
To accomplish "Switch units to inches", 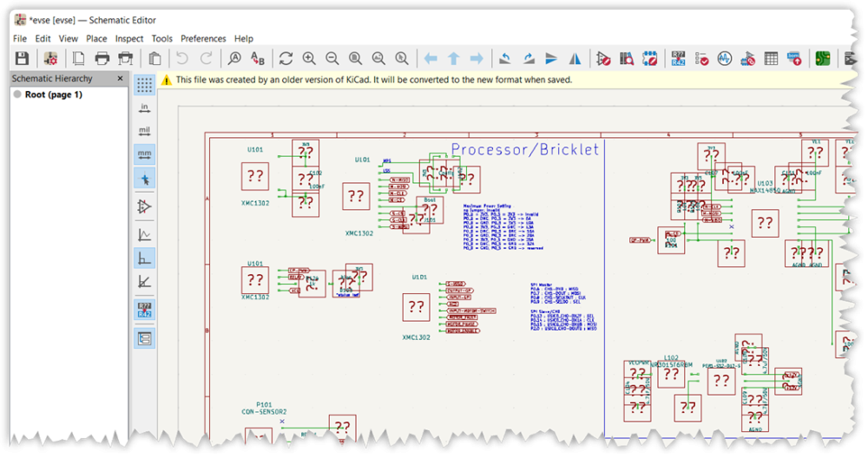I will pyautogui.click(x=145, y=108).
